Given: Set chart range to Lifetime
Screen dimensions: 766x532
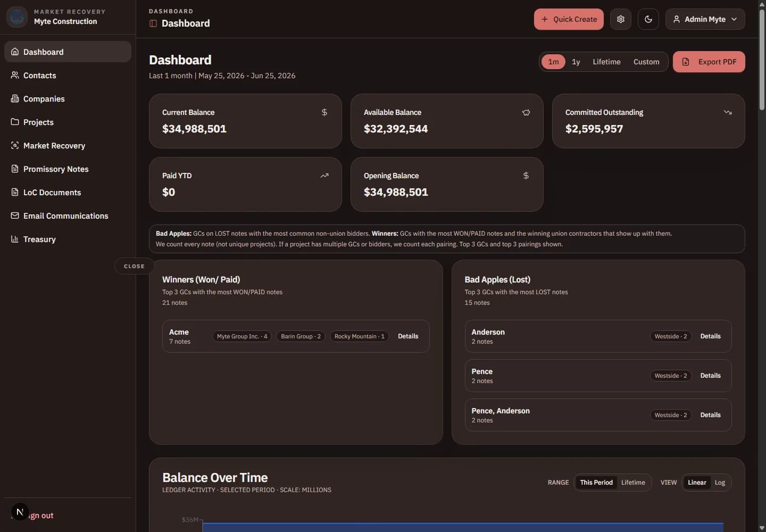Looking at the screenshot, I should tap(633, 483).
